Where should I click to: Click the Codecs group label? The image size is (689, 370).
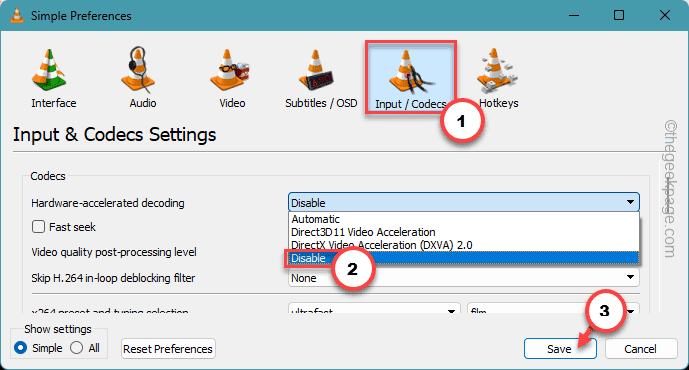48,176
